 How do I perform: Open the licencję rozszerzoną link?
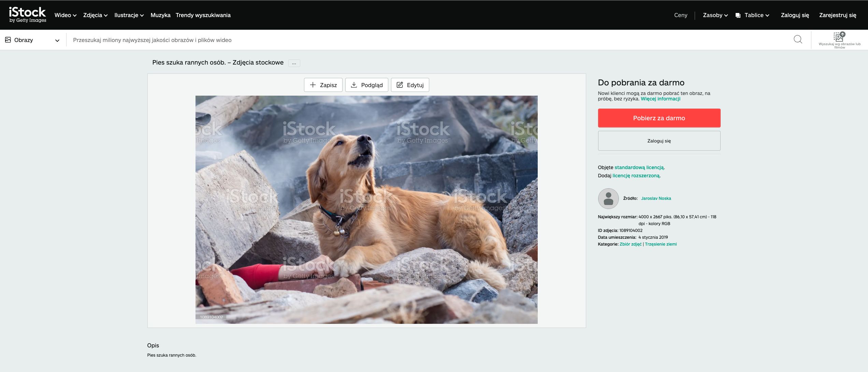click(636, 176)
